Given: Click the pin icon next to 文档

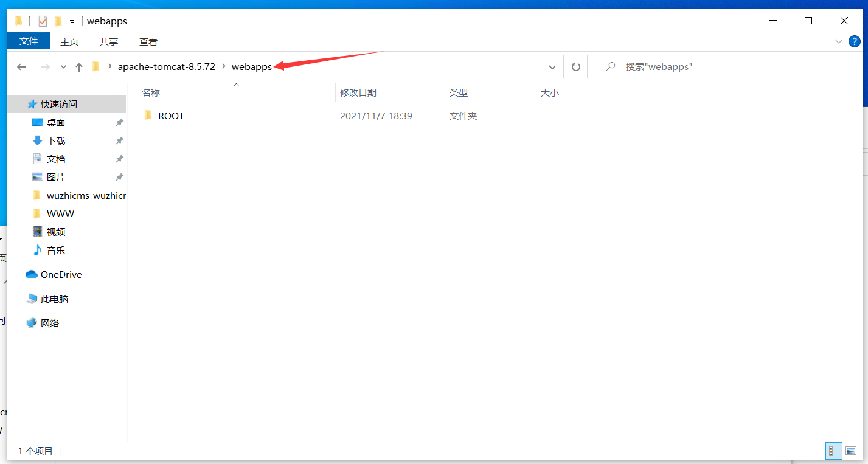Looking at the screenshot, I should click(x=119, y=159).
